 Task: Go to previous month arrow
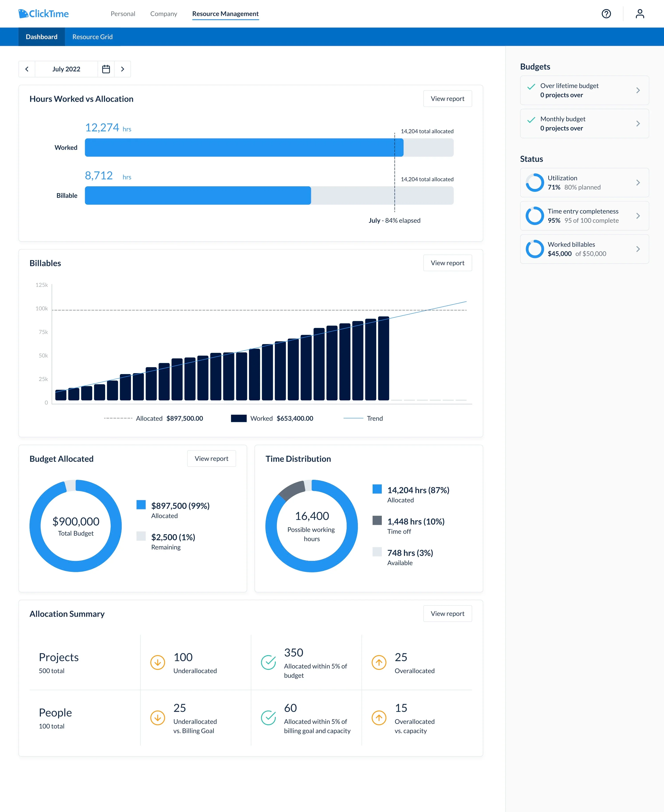click(x=27, y=69)
